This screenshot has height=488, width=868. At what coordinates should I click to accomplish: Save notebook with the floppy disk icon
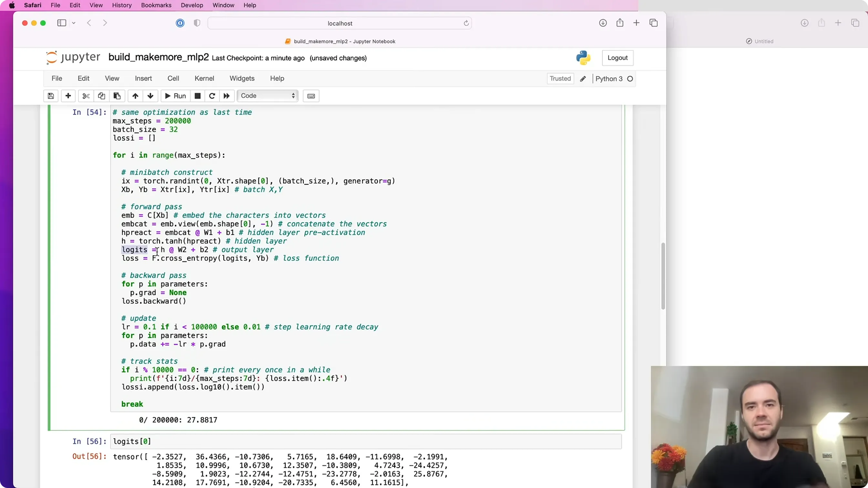pos(51,96)
